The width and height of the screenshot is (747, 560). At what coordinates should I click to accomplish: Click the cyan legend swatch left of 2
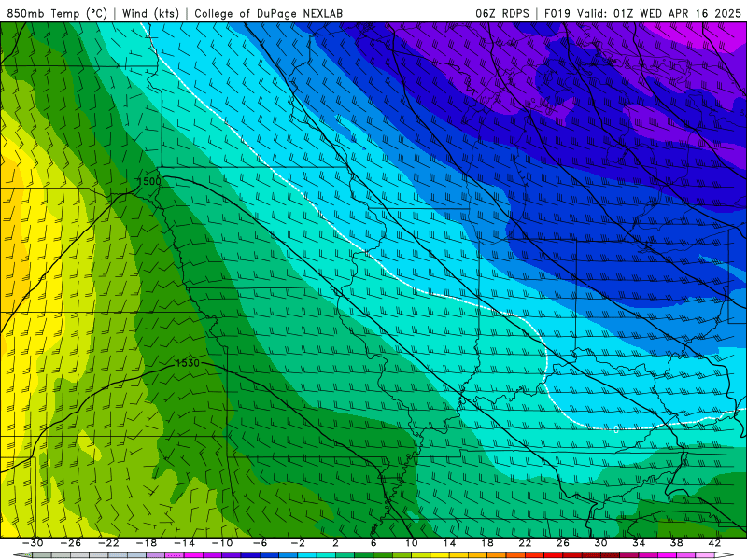(x=307, y=555)
